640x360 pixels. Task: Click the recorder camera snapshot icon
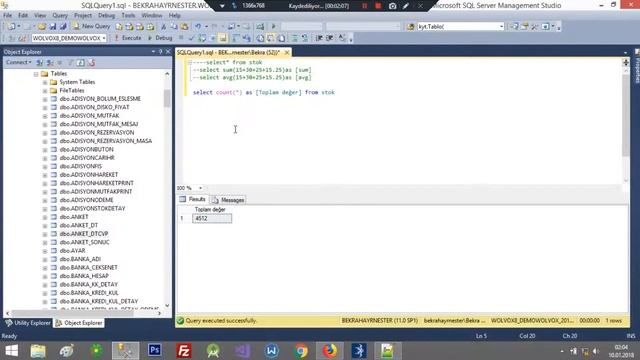(x=392, y=6)
